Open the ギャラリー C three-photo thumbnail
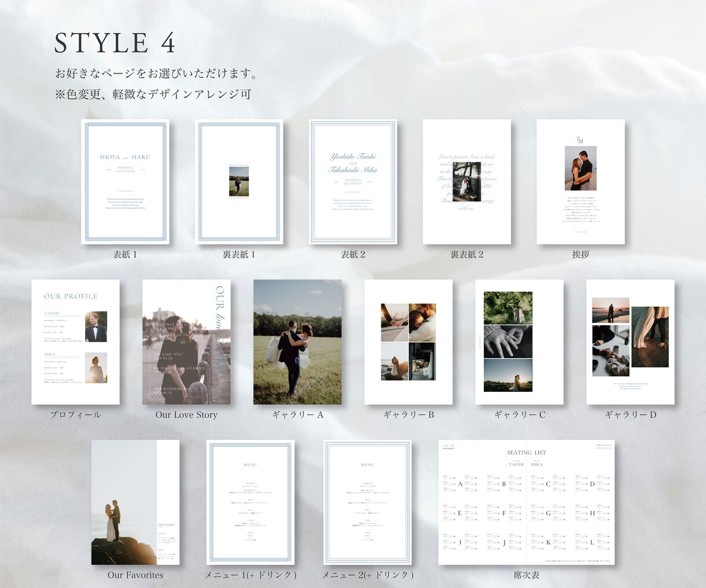 [x=520, y=342]
